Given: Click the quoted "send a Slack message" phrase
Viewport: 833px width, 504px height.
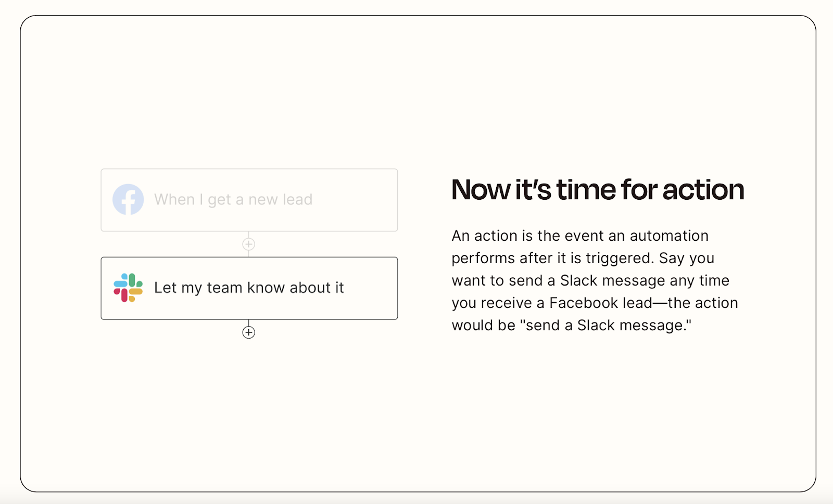Looking at the screenshot, I should pos(606,326).
